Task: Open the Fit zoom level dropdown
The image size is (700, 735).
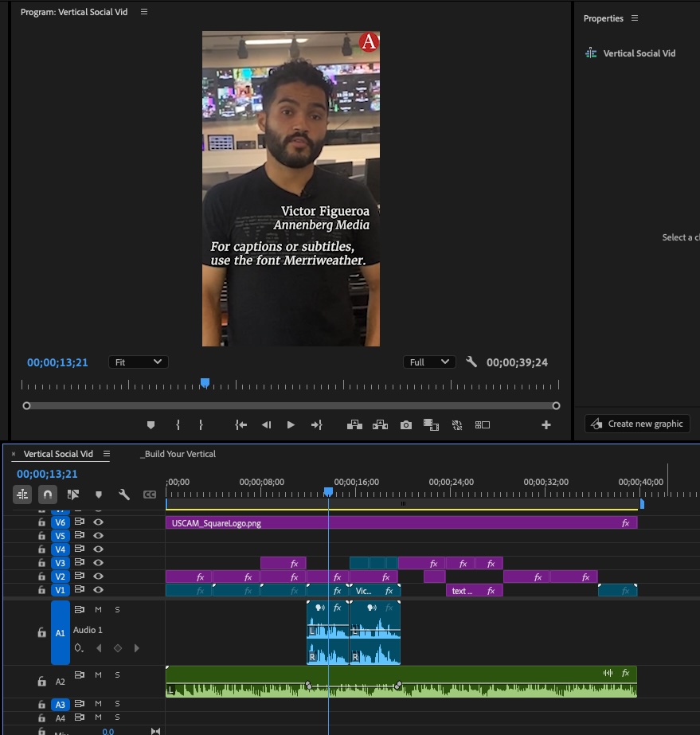Action: pos(139,362)
